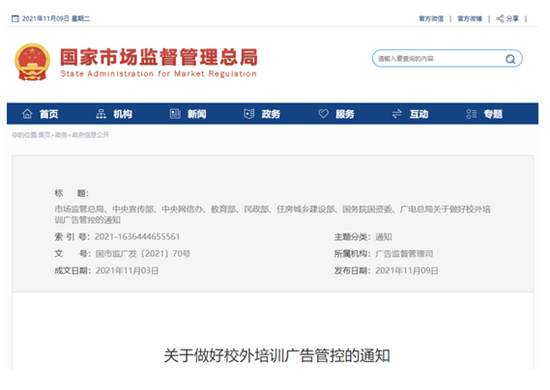Click the list icon beside 专题
Viewport: 550px width, 390px height.
[x=471, y=114]
